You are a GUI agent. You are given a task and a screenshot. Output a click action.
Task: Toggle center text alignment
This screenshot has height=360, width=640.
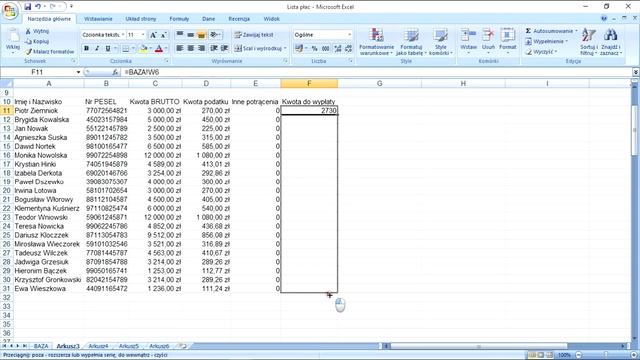tap(190, 49)
